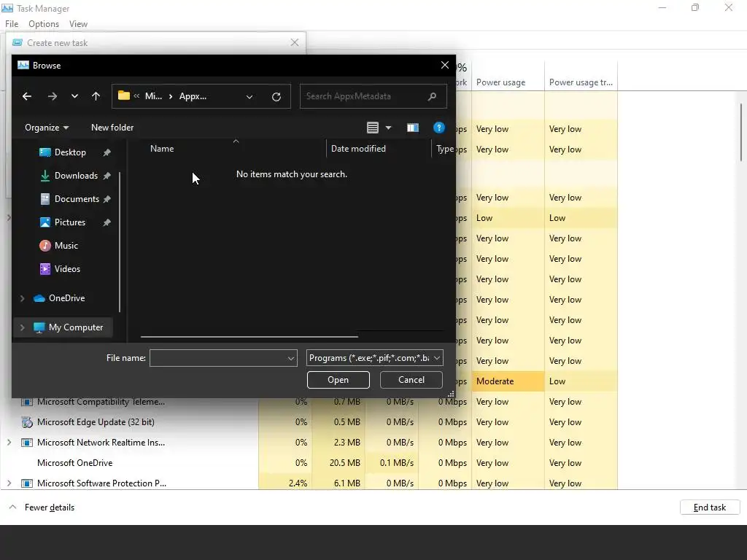Go up one folder level
Screen dimensions: 747x560
pyautogui.click(x=96, y=96)
